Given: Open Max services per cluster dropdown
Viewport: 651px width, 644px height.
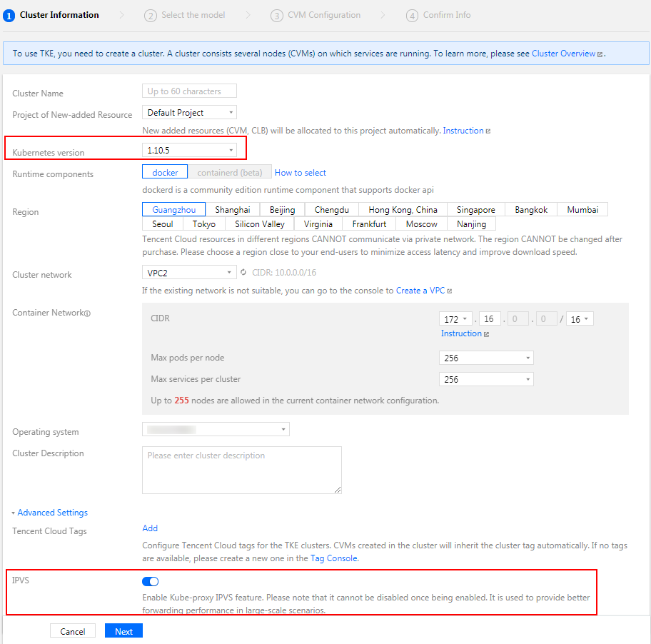Looking at the screenshot, I should click(x=486, y=379).
